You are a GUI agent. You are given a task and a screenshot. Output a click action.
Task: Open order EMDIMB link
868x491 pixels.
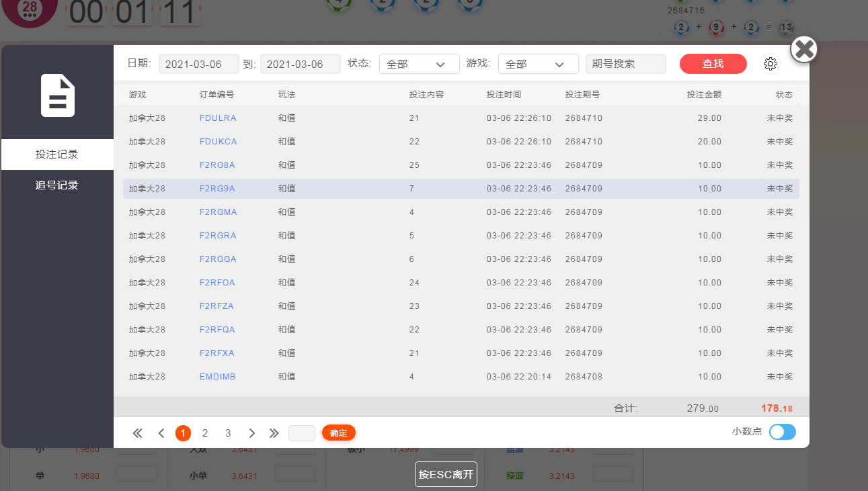(218, 377)
